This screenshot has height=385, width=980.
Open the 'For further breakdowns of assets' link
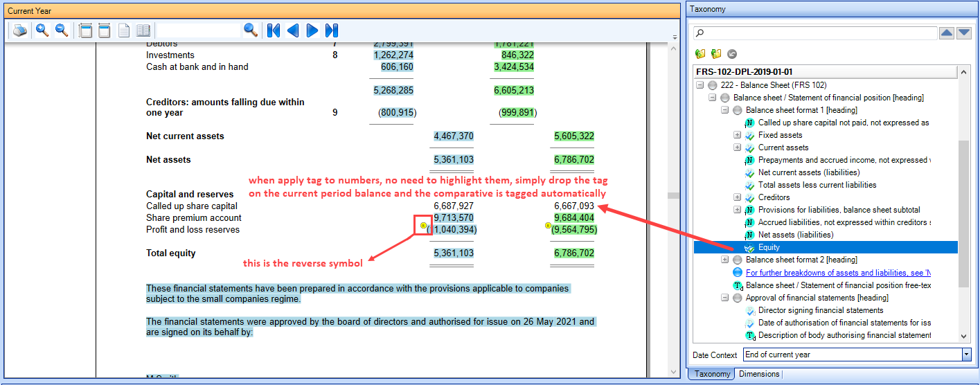(x=838, y=272)
